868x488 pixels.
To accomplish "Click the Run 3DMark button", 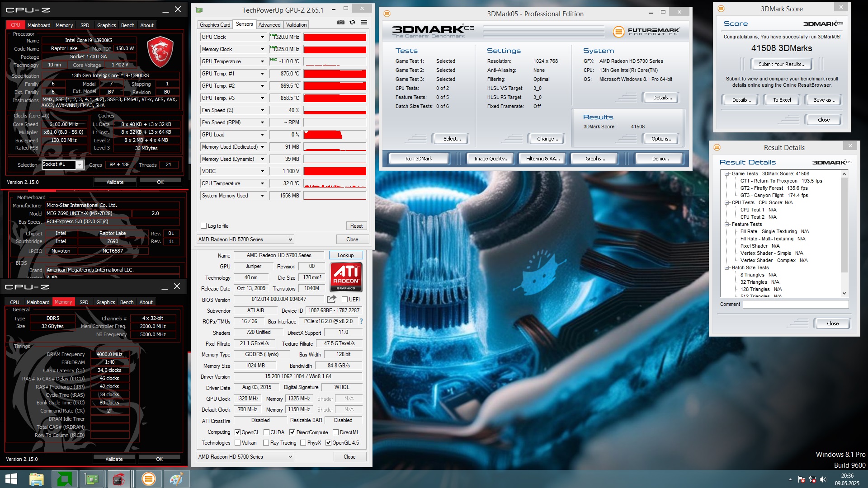I will (x=419, y=159).
